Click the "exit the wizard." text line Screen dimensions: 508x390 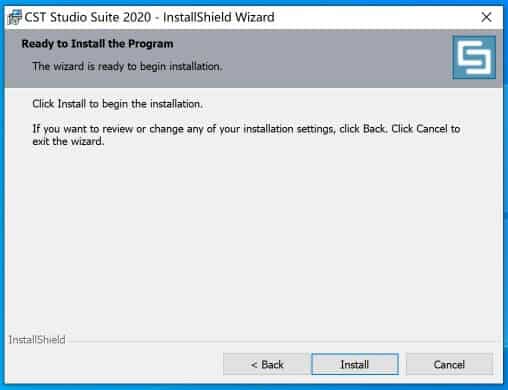68,141
